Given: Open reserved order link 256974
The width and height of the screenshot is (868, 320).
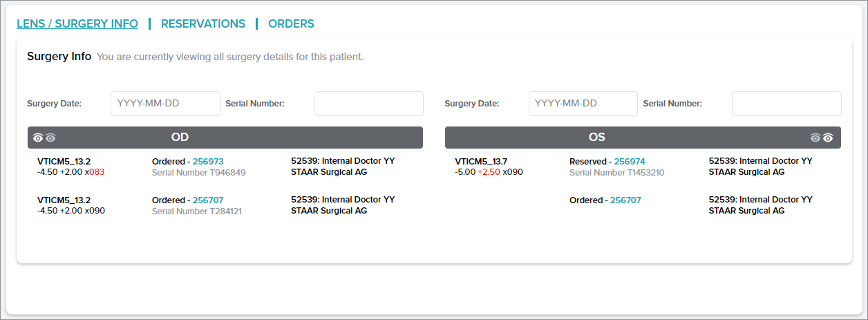Looking at the screenshot, I should coord(630,162).
